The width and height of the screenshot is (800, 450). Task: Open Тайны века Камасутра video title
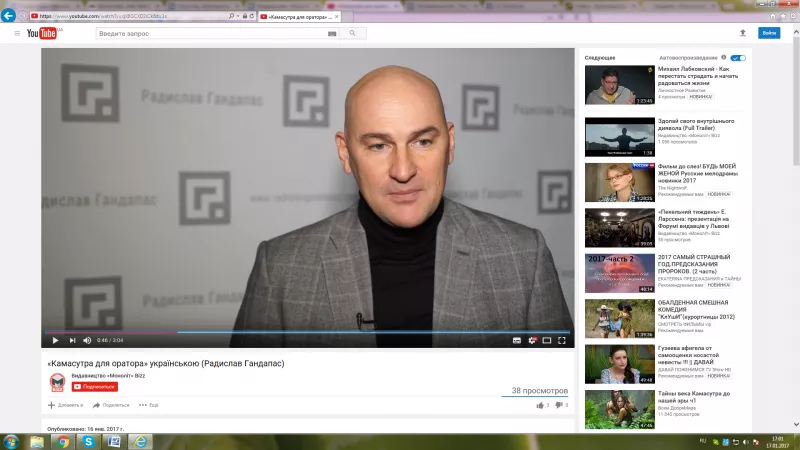(x=693, y=397)
